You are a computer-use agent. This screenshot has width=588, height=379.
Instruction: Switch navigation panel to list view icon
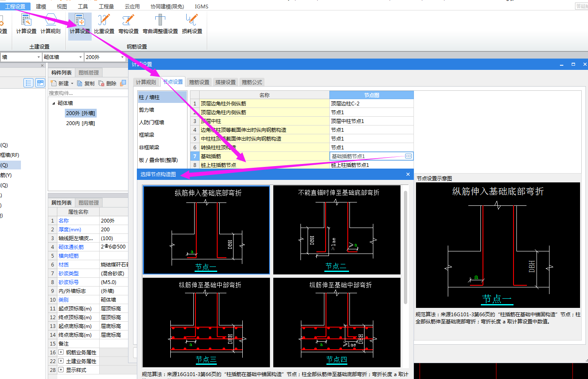click(28, 83)
